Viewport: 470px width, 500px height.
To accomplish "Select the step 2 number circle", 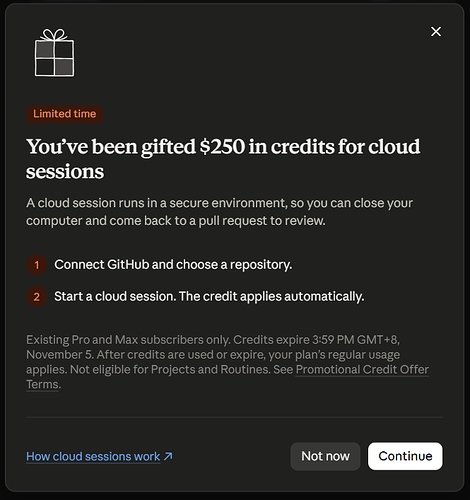I will pos(37,297).
